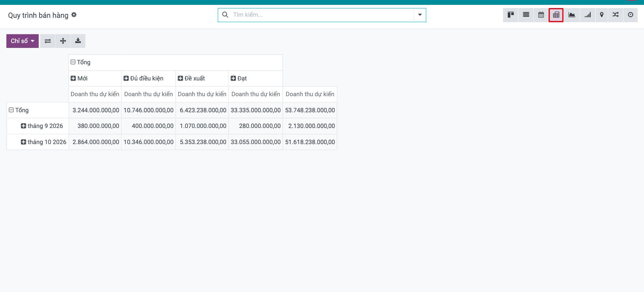
Task: Switch to Map view
Action: (x=602, y=15)
